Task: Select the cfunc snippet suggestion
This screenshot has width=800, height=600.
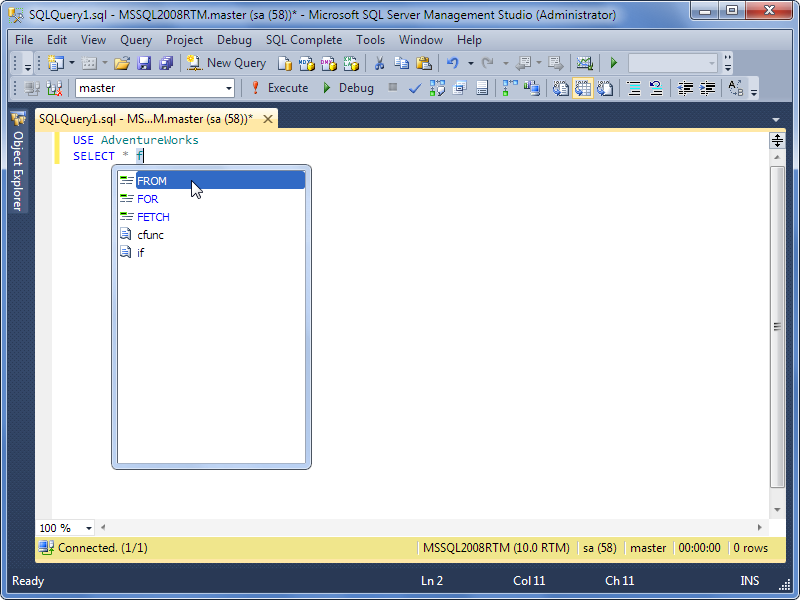Action: tap(211, 235)
